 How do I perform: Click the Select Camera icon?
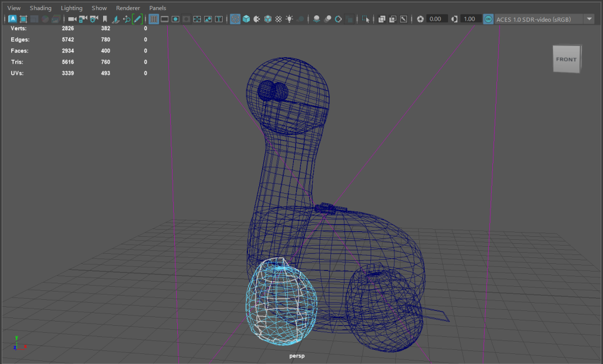point(72,19)
